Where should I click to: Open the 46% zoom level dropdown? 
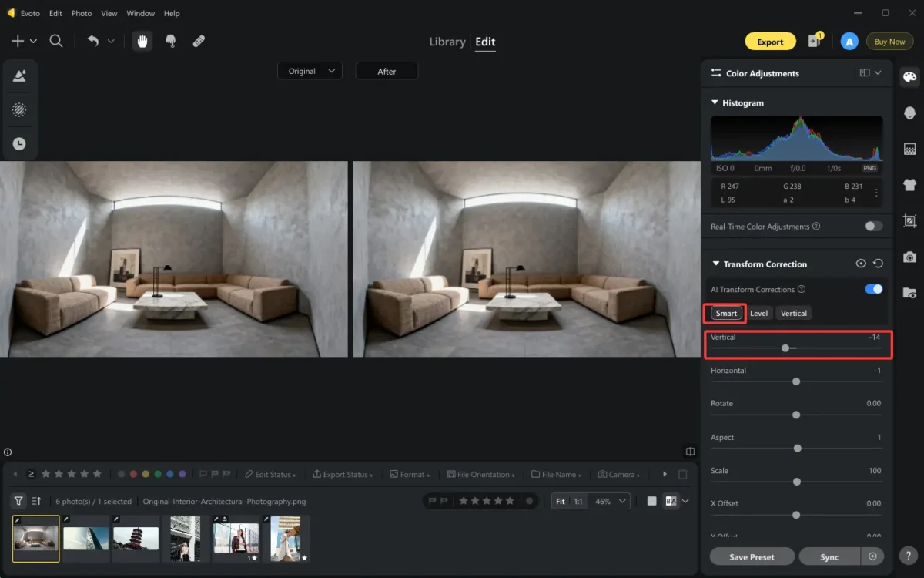(x=611, y=501)
